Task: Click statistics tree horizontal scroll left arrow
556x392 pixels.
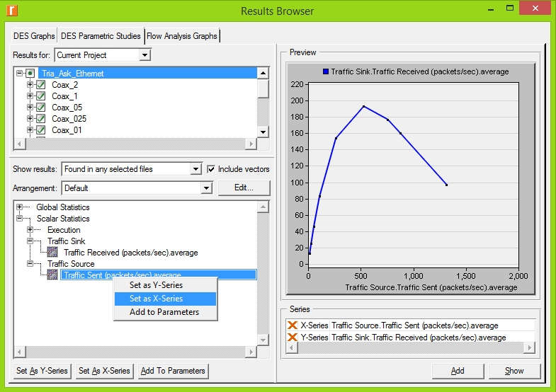Action: (x=20, y=352)
